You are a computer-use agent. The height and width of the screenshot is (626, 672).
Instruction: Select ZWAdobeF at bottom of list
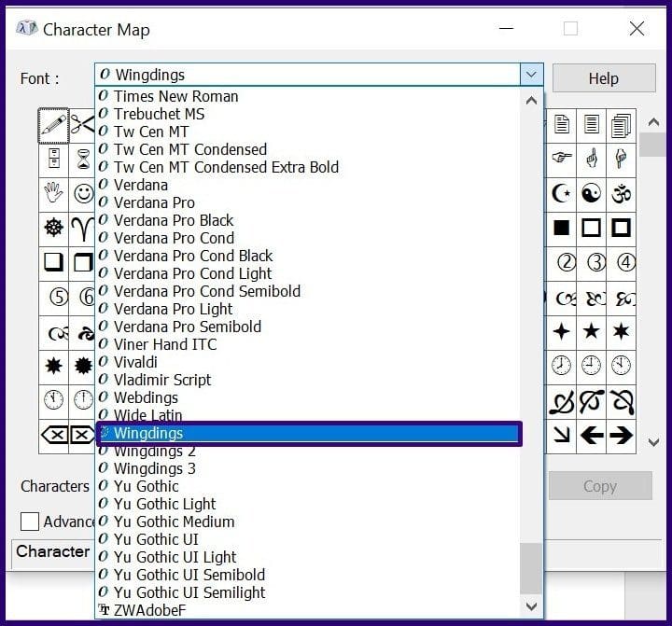(308, 610)
